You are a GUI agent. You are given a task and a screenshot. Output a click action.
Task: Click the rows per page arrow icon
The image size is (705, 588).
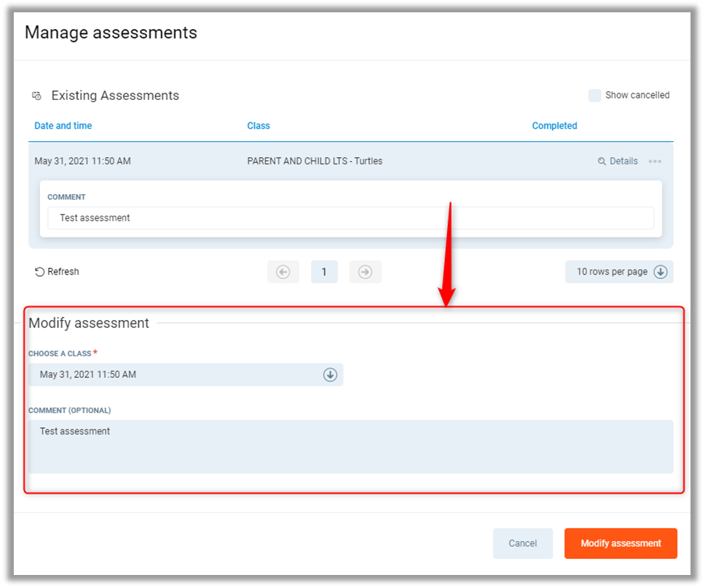660,272
